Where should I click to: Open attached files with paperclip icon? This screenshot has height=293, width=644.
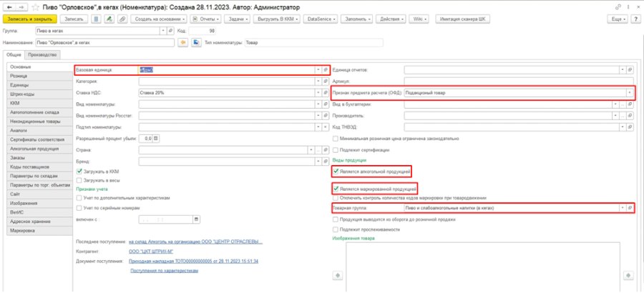coord(122,19)
